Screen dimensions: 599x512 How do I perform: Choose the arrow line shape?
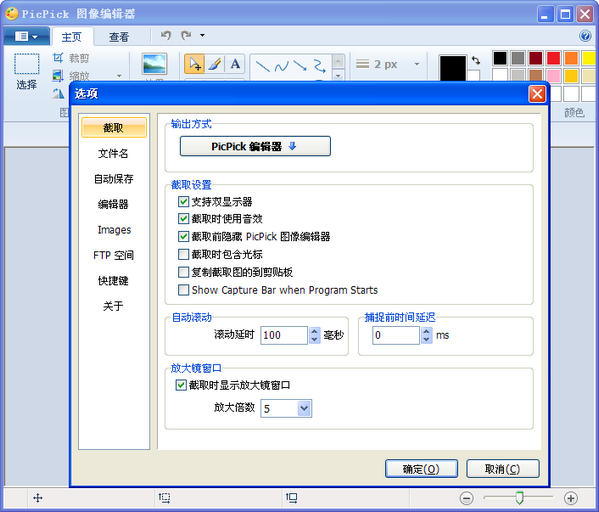300,66
